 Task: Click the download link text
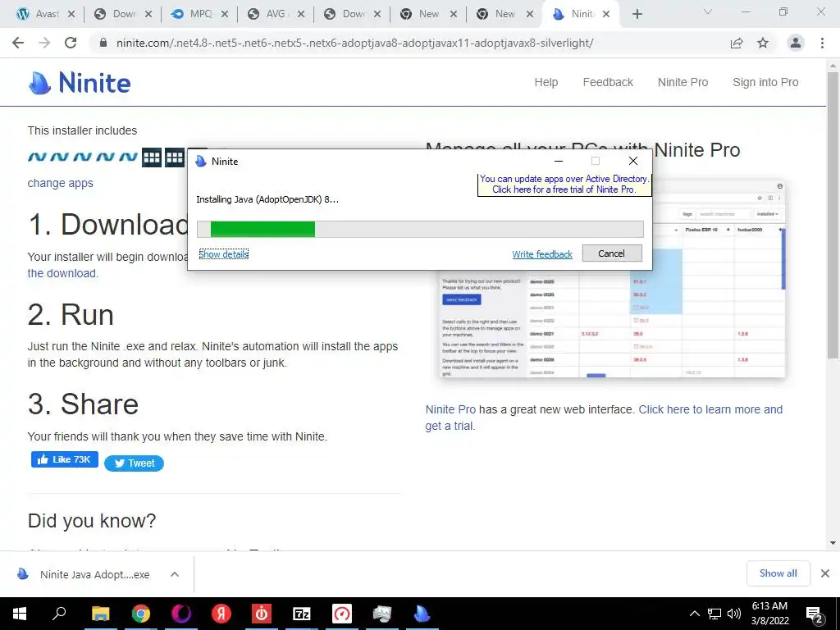tap(62, 272)
